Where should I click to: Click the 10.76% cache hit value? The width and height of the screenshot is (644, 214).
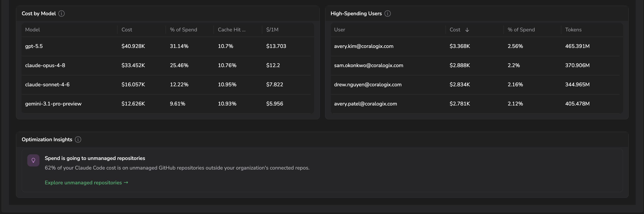point(227,66)
